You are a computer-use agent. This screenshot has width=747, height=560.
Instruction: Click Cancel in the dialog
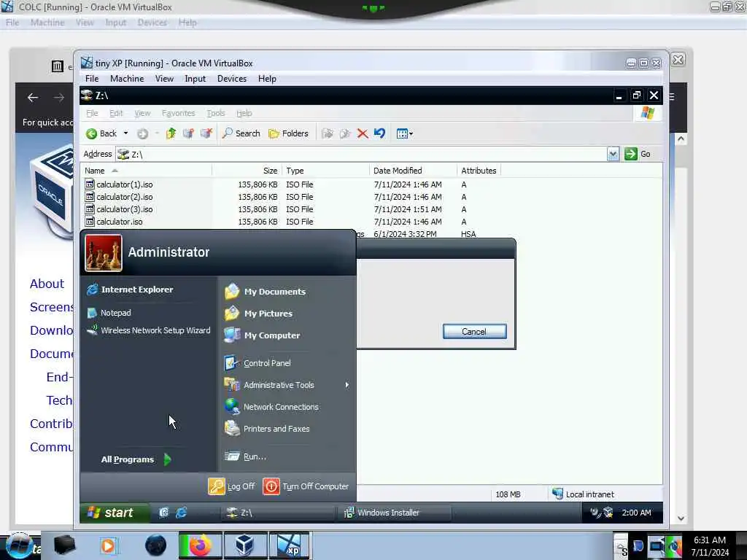pos(474,332)
